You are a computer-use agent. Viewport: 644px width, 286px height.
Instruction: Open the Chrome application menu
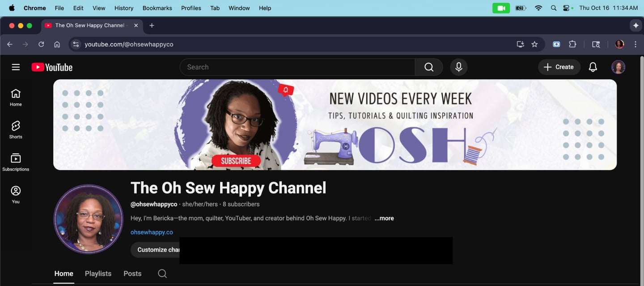click(x=35, y=8)
